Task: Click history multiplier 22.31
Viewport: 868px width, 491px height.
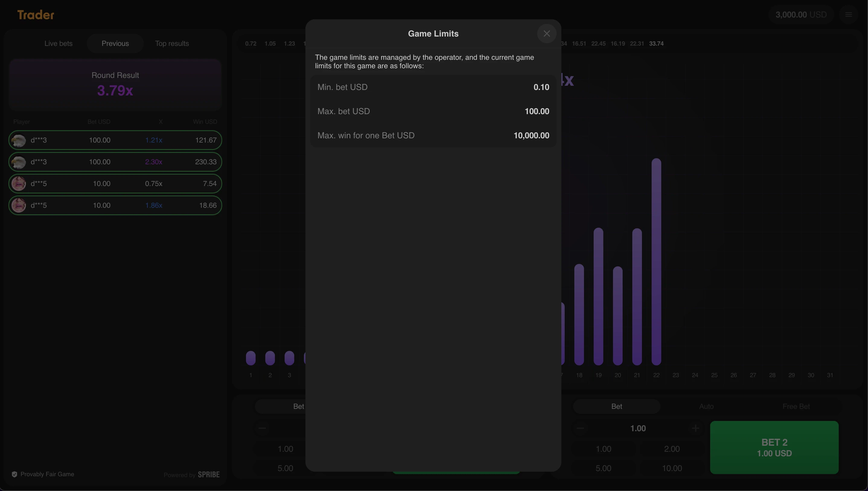Action: (x=637, y=43)
